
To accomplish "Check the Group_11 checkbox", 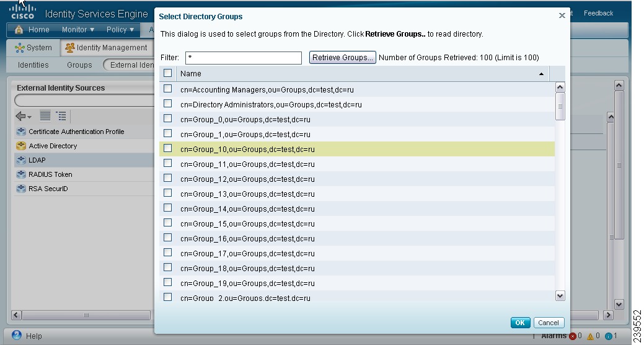I will point(167,163).
